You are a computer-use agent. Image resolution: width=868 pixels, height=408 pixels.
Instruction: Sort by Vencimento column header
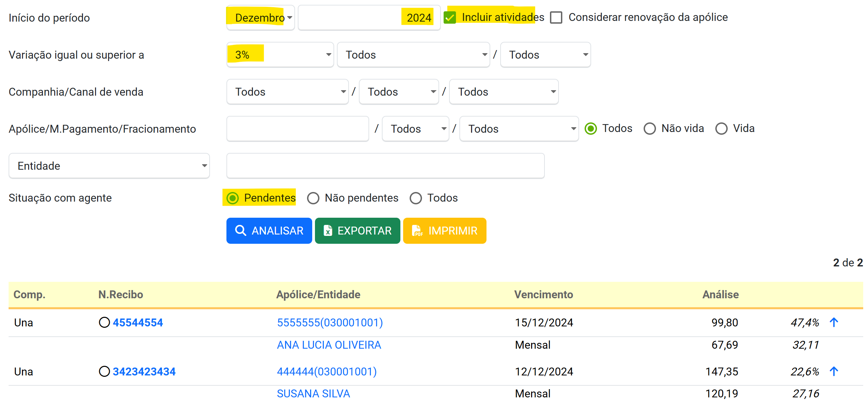[543, 295]
